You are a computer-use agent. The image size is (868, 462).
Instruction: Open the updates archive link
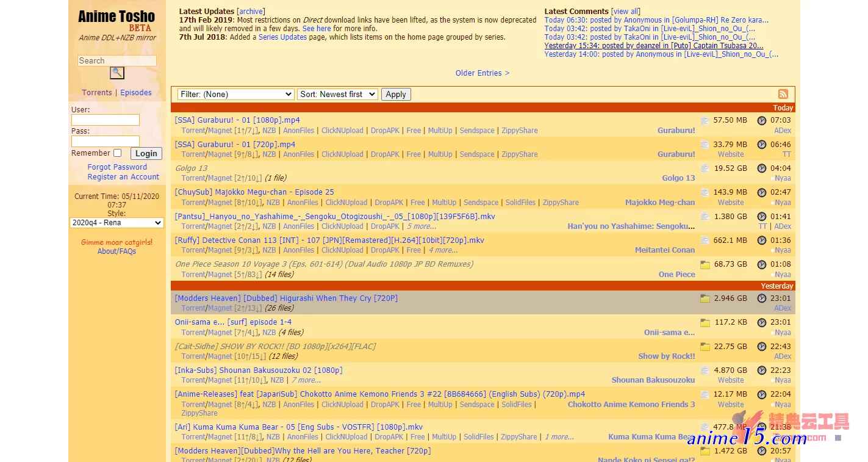[251, 12]
